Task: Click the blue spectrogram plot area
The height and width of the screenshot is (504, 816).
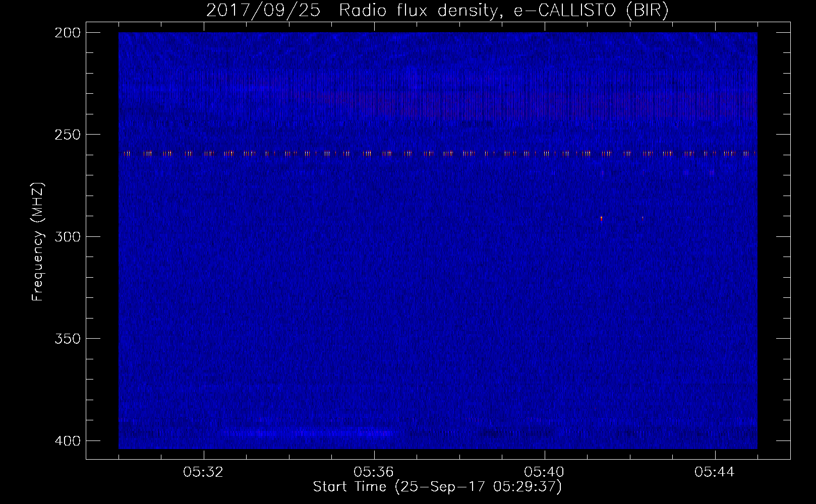Action: (438, 240)
